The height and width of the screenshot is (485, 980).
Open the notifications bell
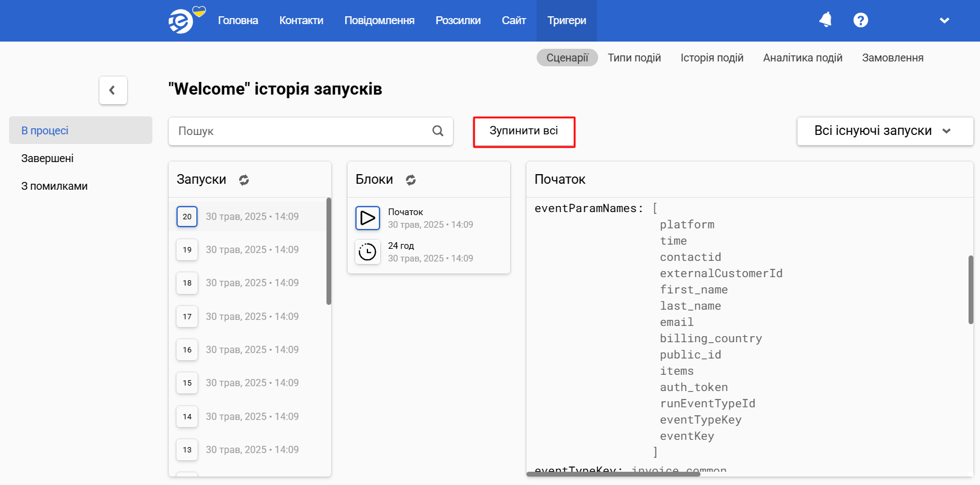tap(826, 20)
